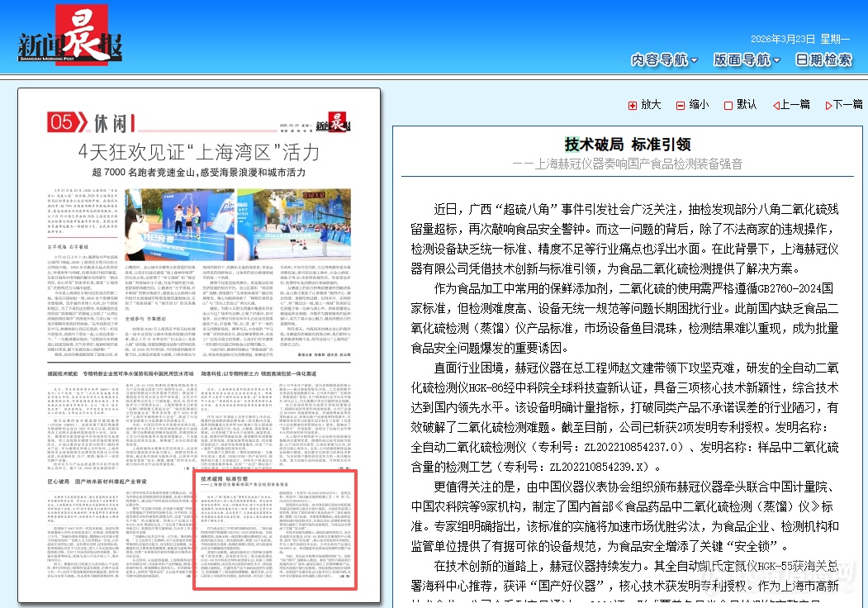Click the 放大 zoom-in plus icon
Image resolution: width=868 pixels, height=608 pixels.
(x=633, y=106)
